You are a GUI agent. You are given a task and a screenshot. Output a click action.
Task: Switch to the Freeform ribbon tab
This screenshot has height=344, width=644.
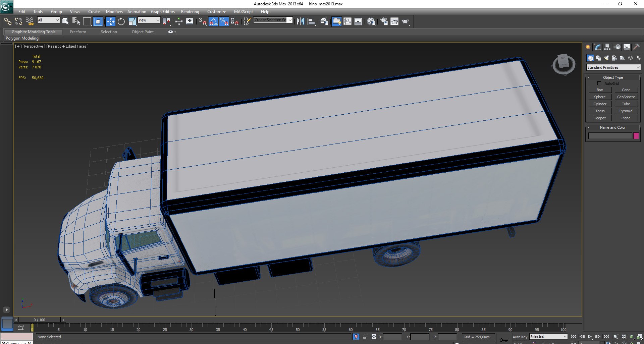78,32
